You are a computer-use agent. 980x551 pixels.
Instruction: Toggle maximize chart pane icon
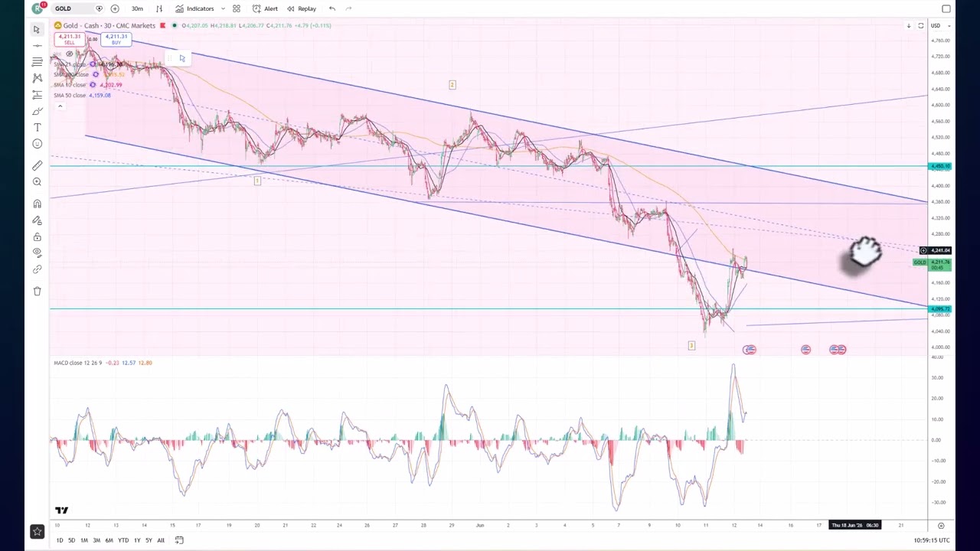920,25
